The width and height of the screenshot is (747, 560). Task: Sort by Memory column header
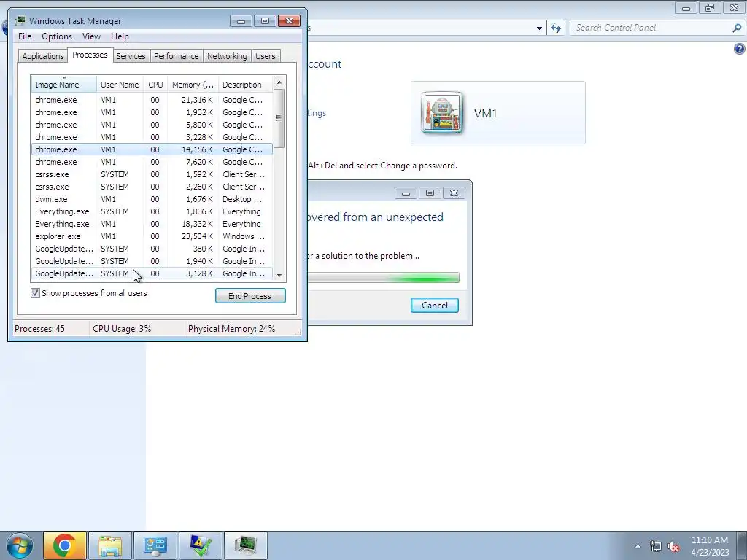point(193,85)
